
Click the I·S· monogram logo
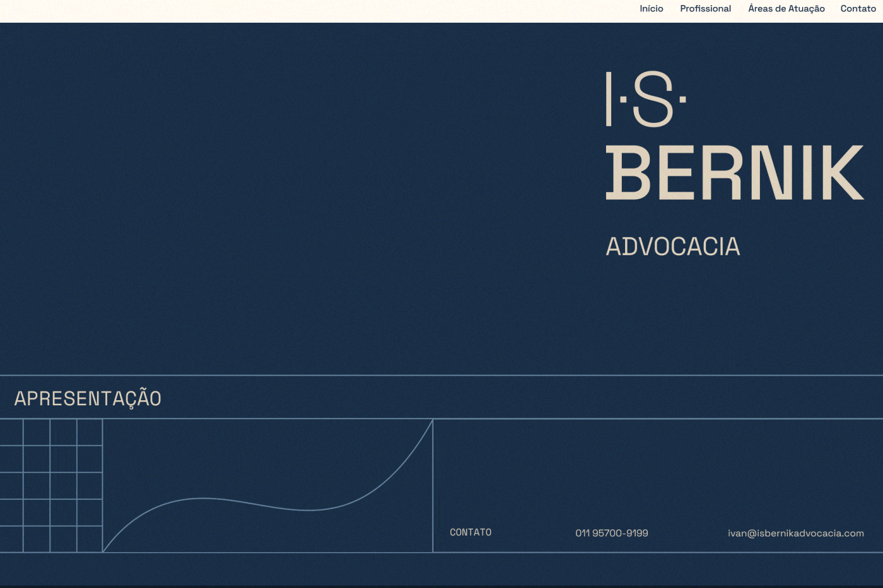pos(646,99)
